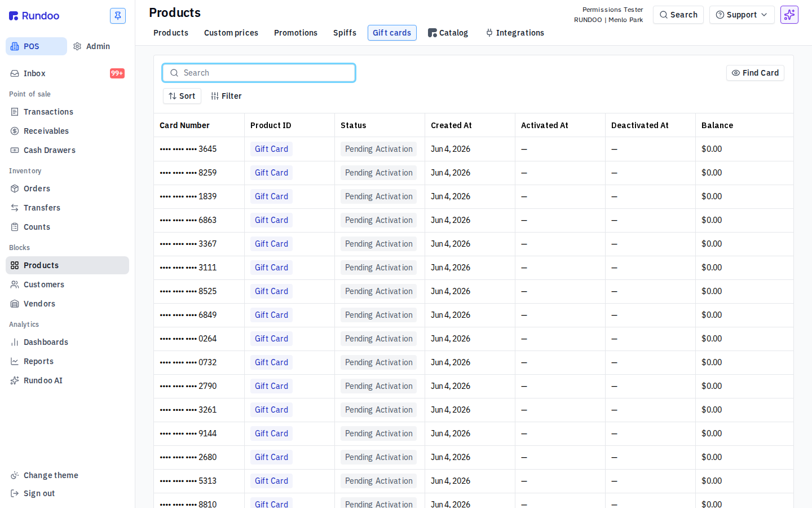Click the Rundoo AI sparkle icon in the sidebar
This screenshot has width=812, height=508.
[15, 380]
